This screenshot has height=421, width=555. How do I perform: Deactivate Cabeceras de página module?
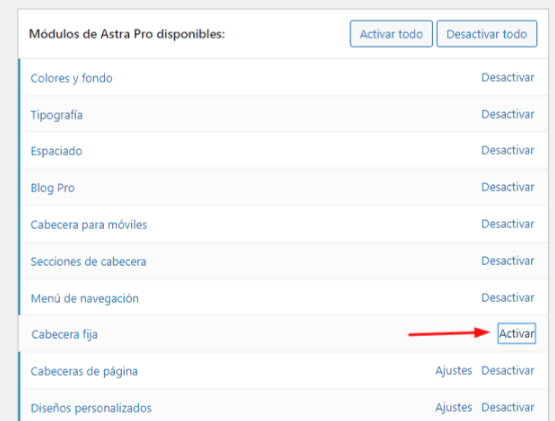coord(508,371)
